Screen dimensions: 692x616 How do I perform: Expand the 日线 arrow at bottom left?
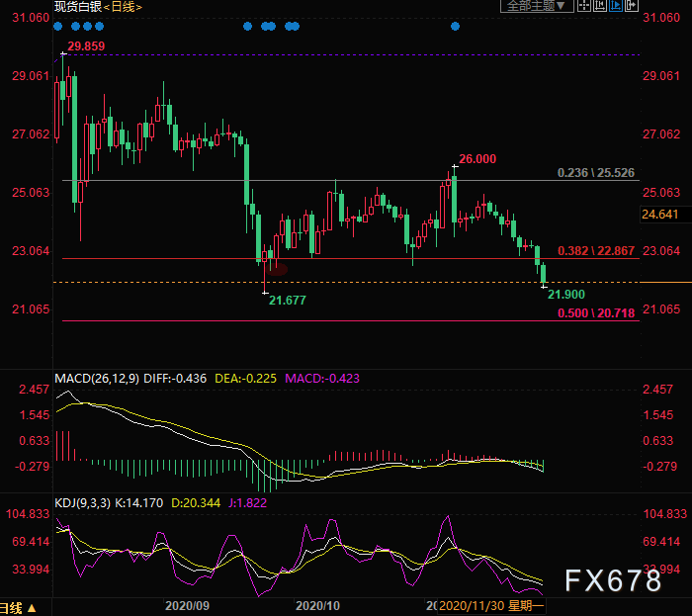(x=20, y=607)
